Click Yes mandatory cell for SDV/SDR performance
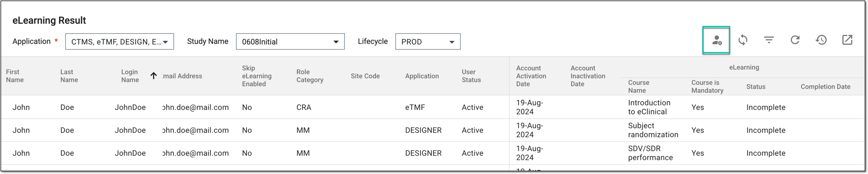 [698, 153]
